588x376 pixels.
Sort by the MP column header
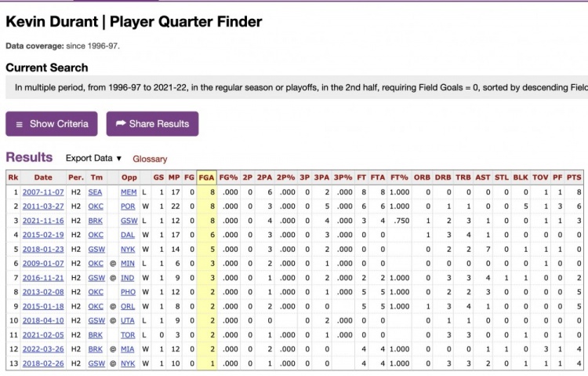coord(174,177)
